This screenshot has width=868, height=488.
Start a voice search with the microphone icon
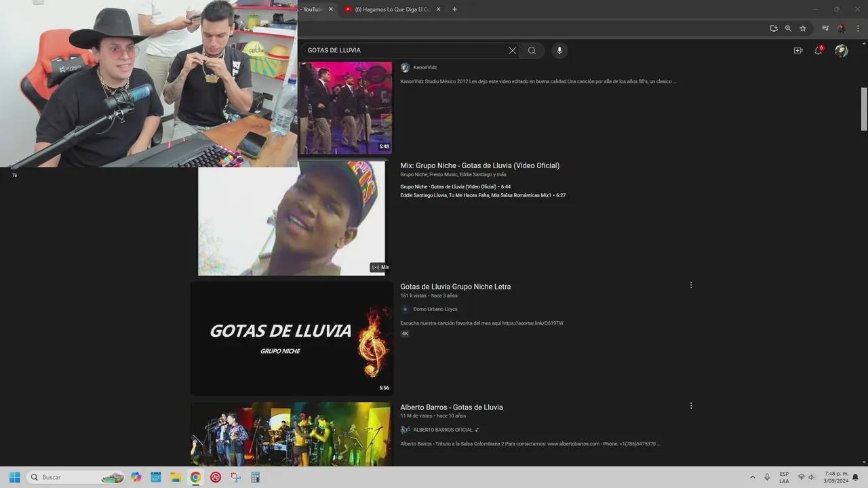559,50
